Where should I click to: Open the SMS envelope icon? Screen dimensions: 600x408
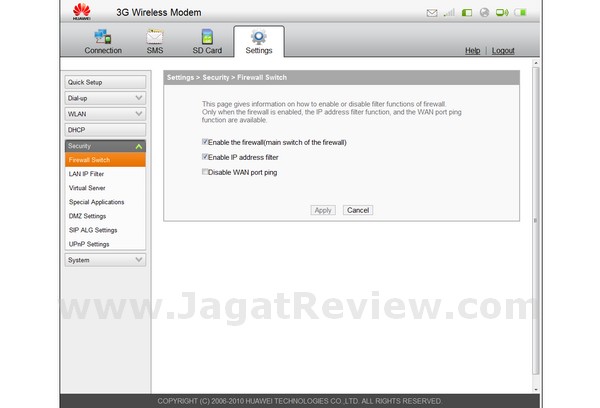(154, 37)
